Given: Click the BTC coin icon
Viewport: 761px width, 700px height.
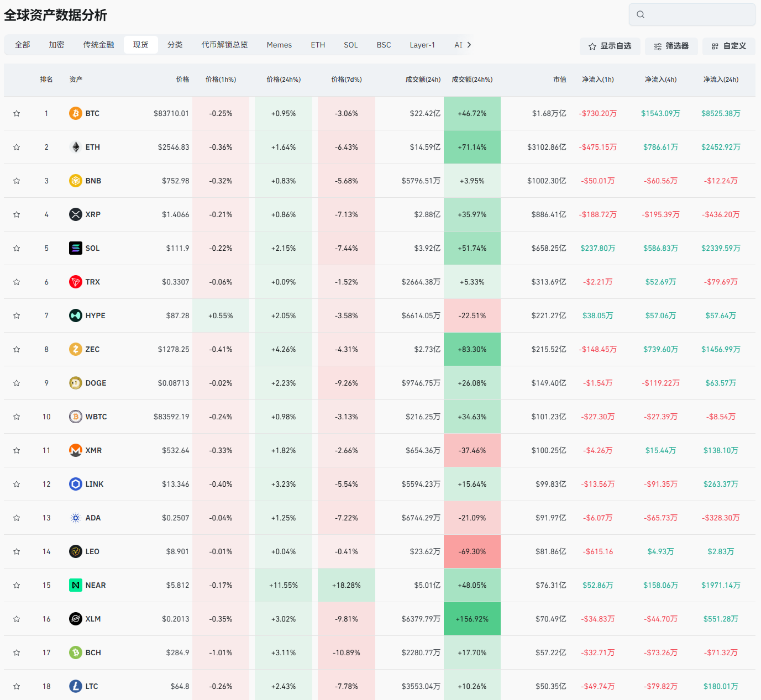Looking at the screenshot, I should 76,113.
